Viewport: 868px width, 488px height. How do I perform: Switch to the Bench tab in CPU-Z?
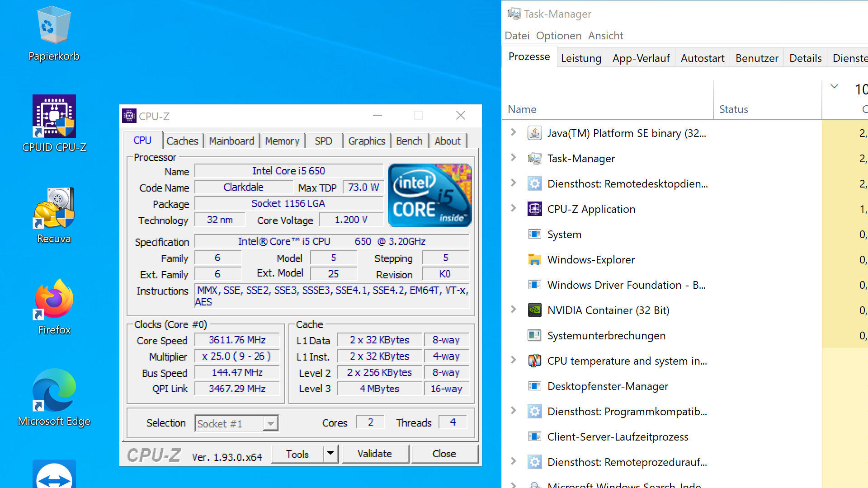[409, 141]
